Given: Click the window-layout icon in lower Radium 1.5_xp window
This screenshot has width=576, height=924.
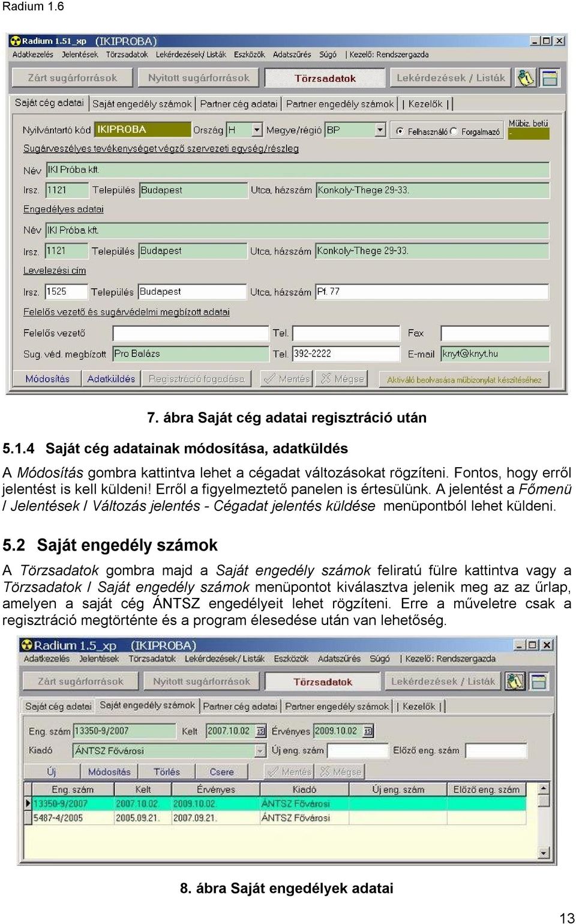Looking at the screenshot, I should click(539, 681).
